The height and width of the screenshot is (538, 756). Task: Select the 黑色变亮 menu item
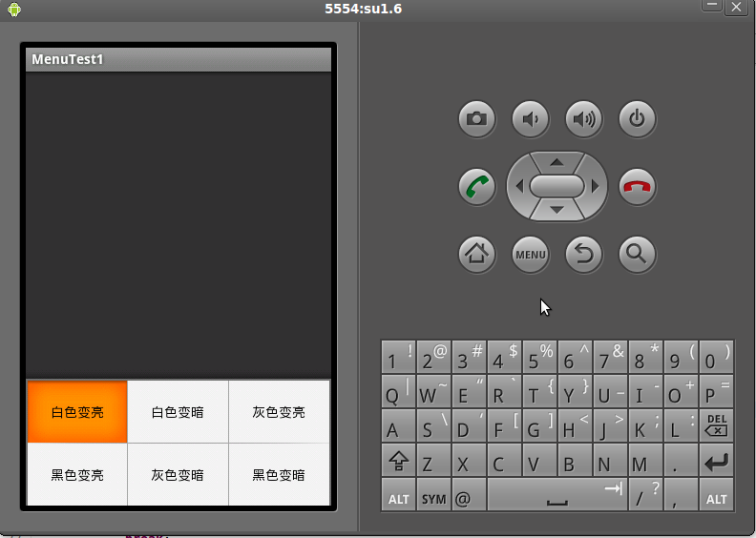click(77, 474)
